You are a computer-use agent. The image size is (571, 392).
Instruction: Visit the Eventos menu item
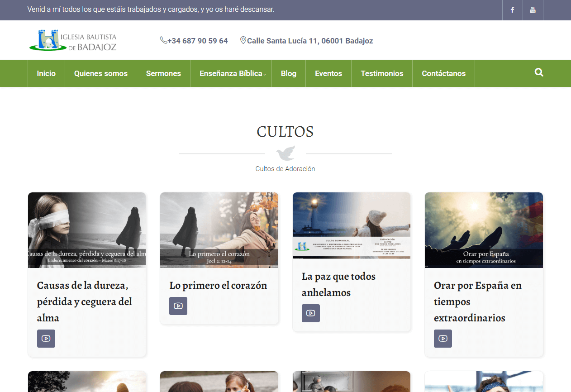click(x=328, y=73)
